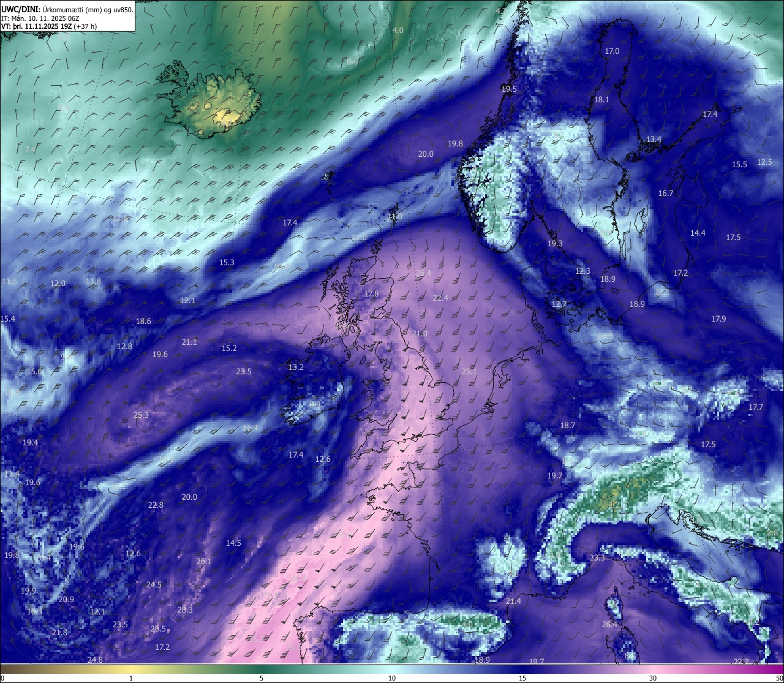Click the 18.1 value label
Screen dimensions: 784x683
[601, 99]
